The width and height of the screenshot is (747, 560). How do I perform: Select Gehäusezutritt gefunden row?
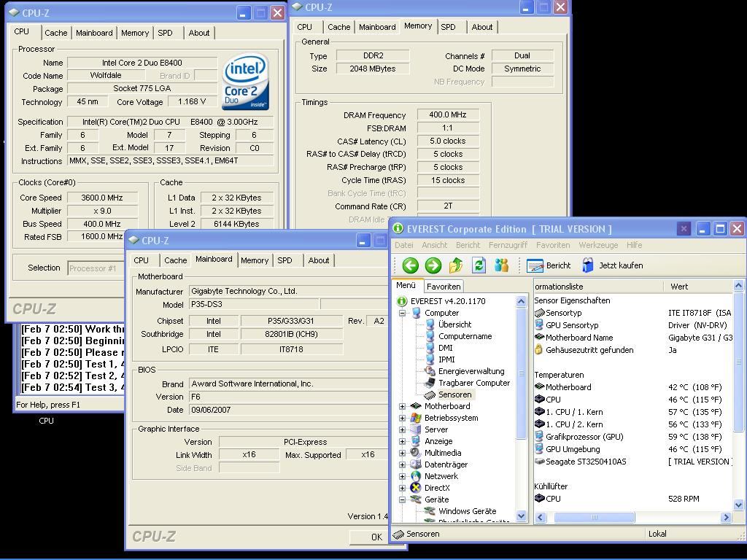[632, 350]
